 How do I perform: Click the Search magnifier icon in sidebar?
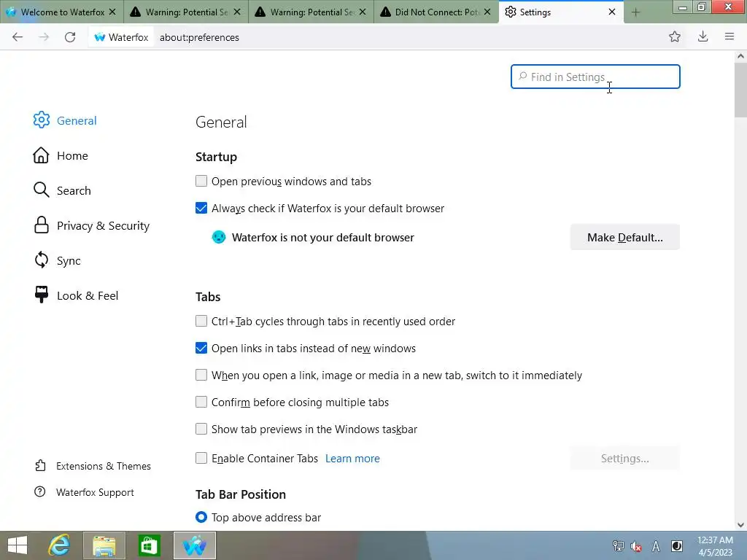(x=41, y=190)
